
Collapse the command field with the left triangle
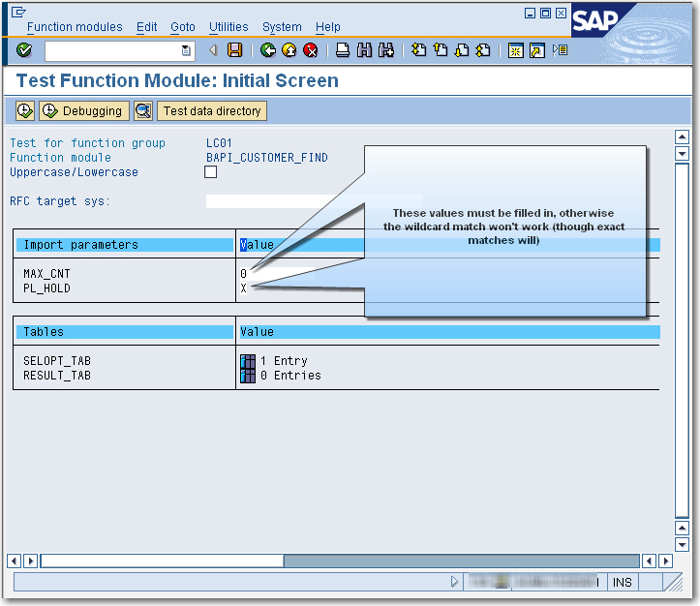click(213, 50)
